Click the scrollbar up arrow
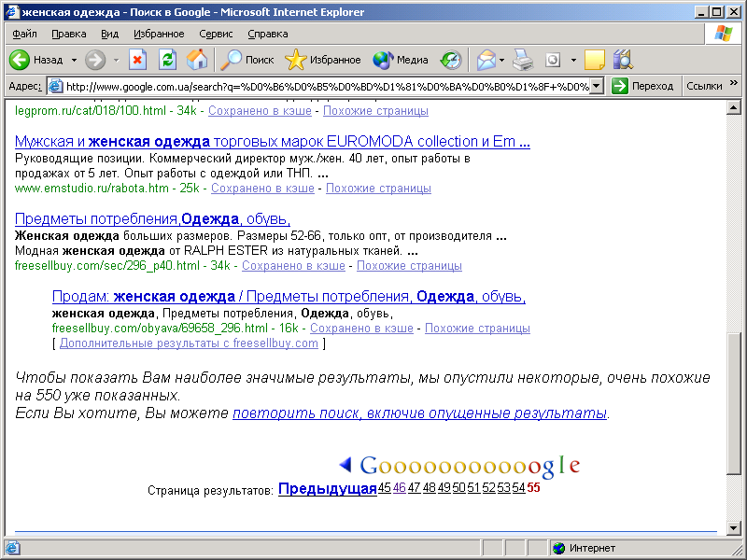 734,108
